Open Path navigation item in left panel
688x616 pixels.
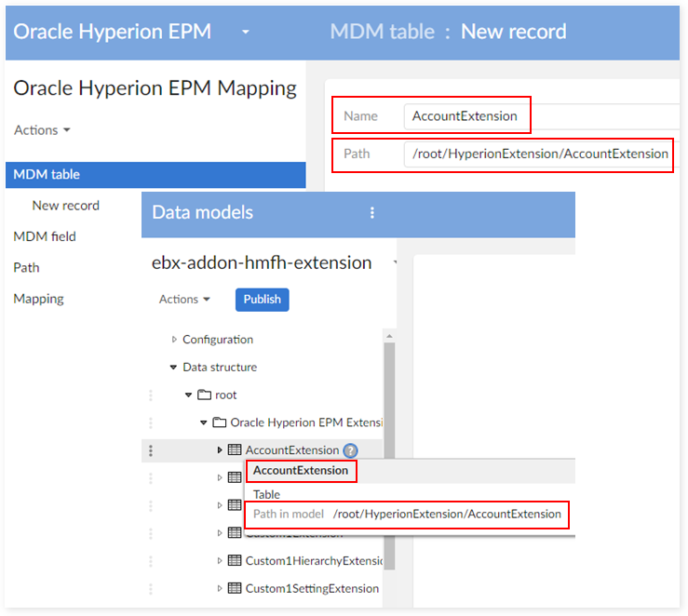click(x=26, y=267)
